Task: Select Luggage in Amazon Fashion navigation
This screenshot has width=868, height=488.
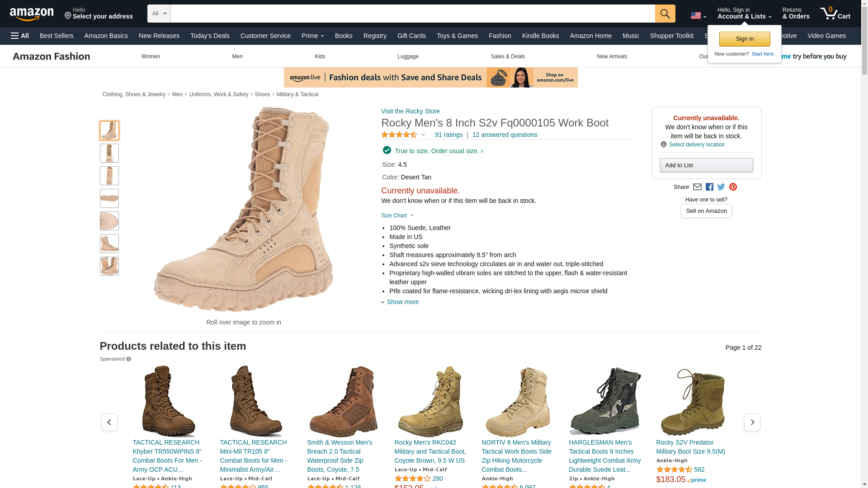Action: pyautogui.click(x=408, y=56)
